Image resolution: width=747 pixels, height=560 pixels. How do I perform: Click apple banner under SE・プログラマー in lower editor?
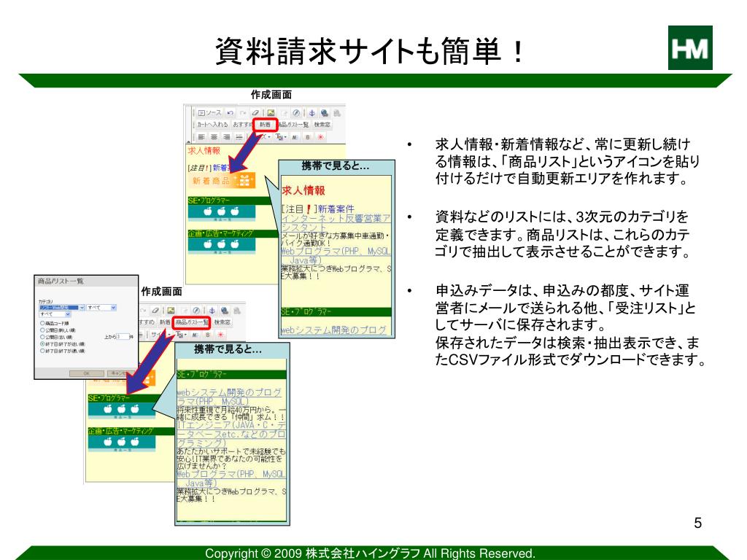(121, 410)
